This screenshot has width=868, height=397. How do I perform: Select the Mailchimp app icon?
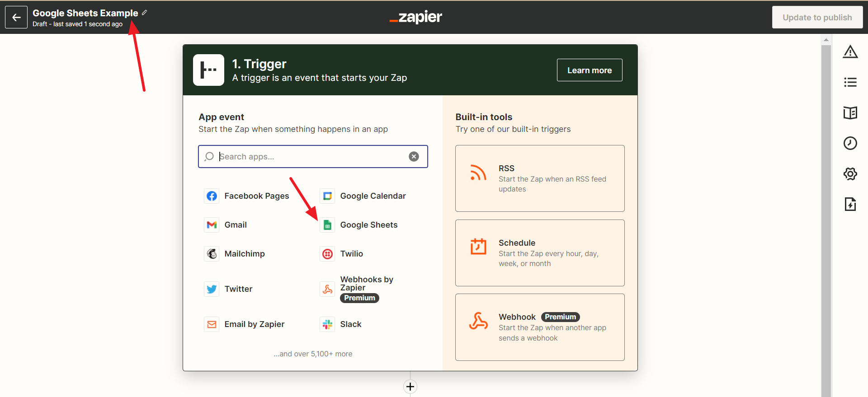coord(212,254)
